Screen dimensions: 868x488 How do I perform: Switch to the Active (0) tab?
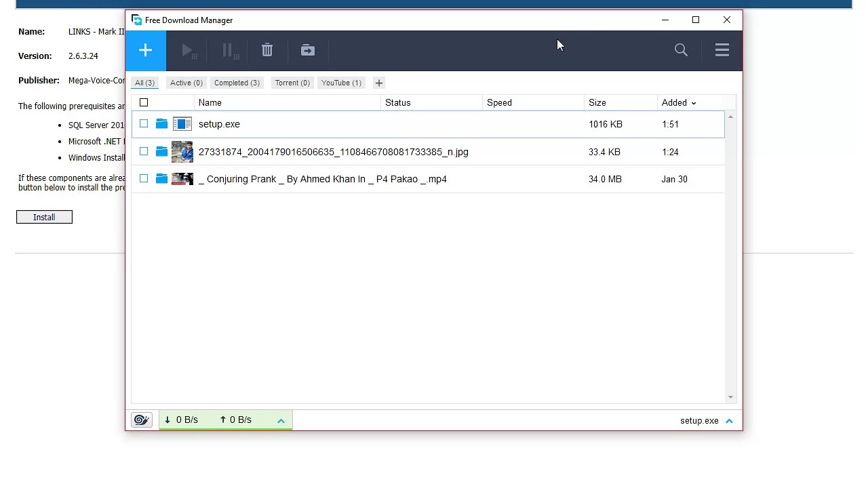point(186,83)
